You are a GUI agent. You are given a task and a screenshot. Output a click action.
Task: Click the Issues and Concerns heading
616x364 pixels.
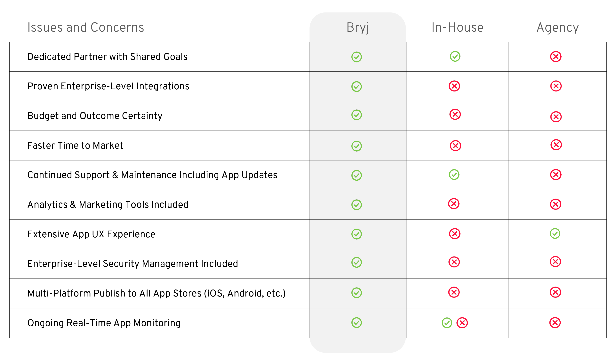click(x=86, y=28)
